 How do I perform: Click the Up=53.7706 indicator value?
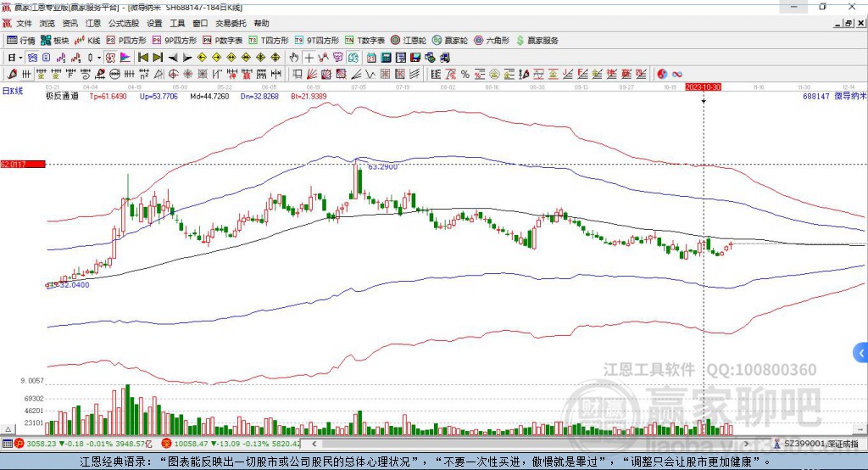point(159,96)
